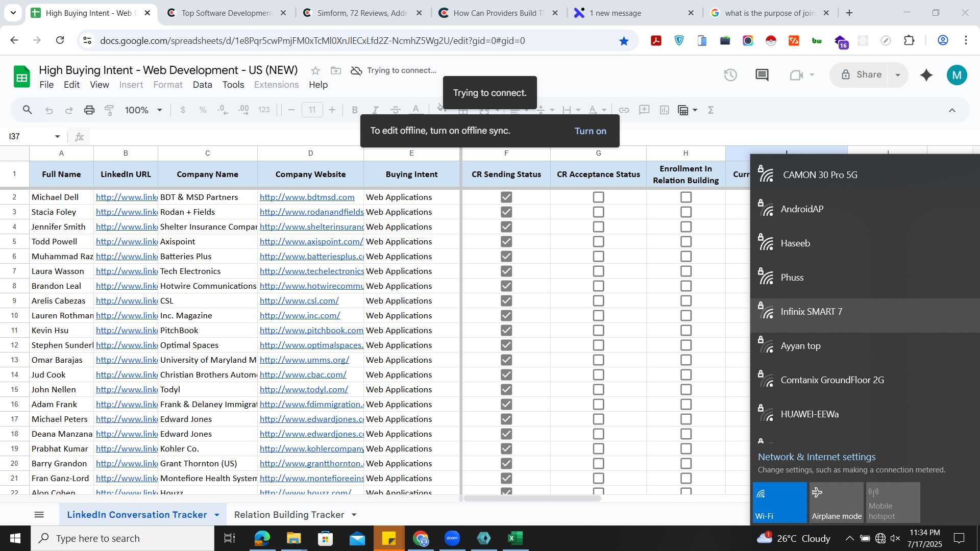Open the all sheets hamburger menu
The image size is (980, 551).
pyautogui.click(x=39, y=515)
